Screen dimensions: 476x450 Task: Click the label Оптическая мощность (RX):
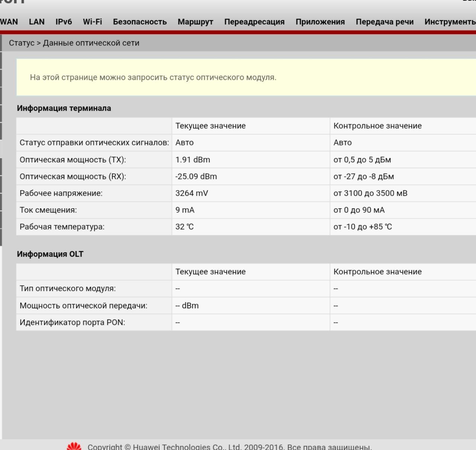tap(73, 176)
